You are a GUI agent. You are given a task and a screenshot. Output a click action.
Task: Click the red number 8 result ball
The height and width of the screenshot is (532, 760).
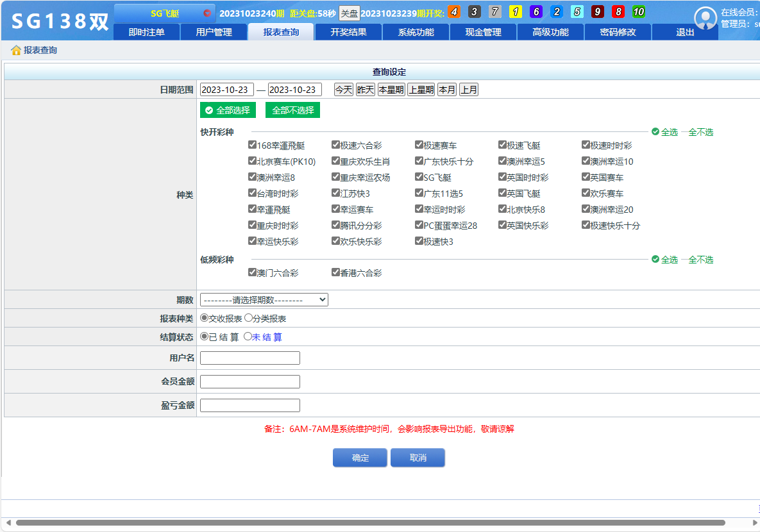[x=618, y=12]
